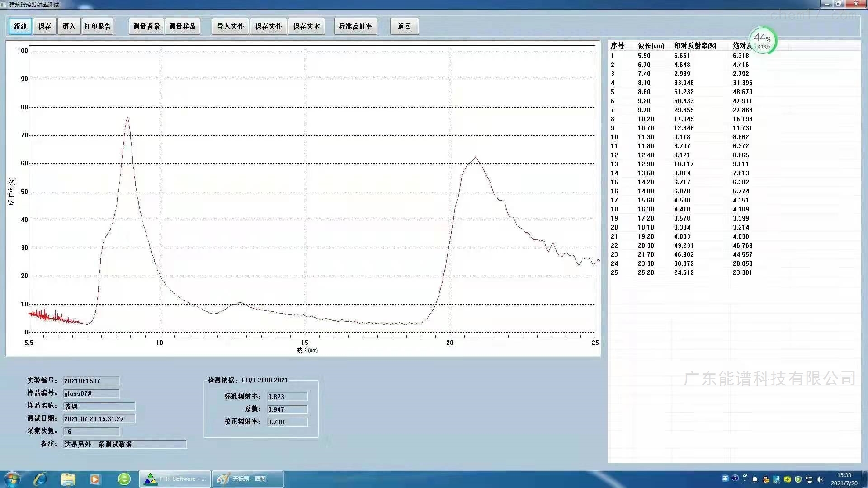Screen dimensions: 868x488
Task: Click the 校正辐射率 field 0.780
Action: 287,422
